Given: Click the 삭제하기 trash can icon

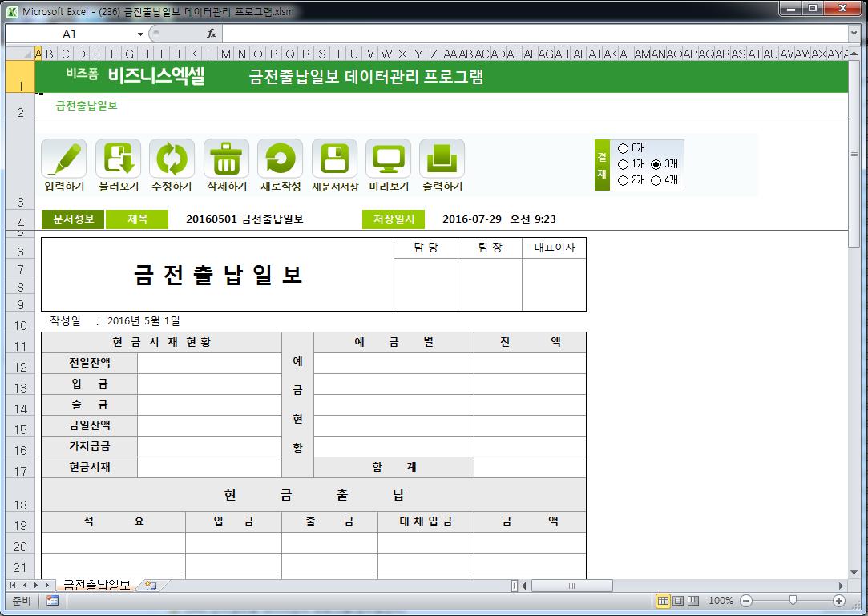Looking at the screenshot, I should pos(226,159).
